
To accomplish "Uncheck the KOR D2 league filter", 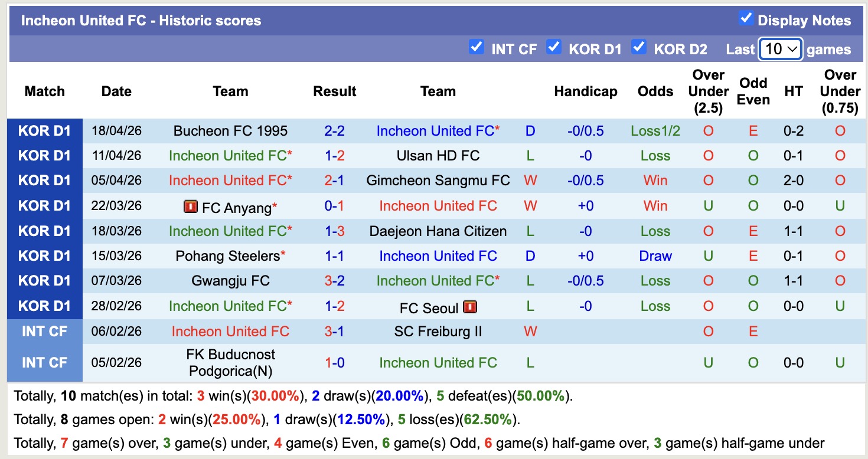I will tap(639, 47).
